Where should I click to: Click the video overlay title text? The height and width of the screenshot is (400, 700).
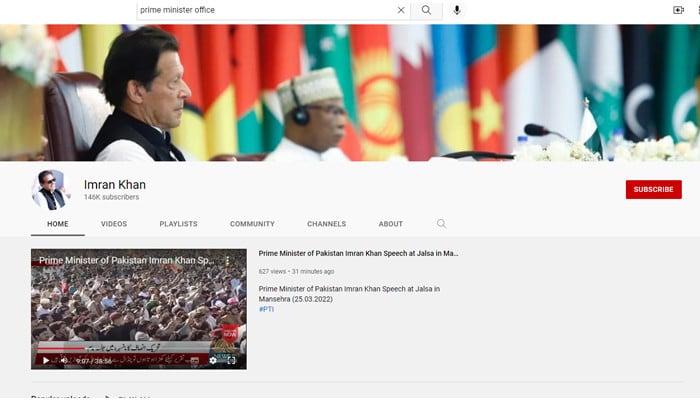[127, 260]
